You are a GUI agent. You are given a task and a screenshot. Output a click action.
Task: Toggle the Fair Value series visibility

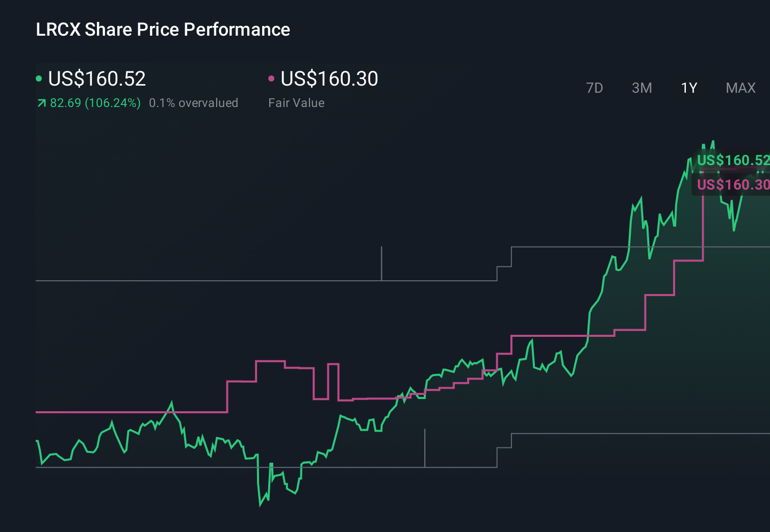pyautogui.click(x=329, y=78)
